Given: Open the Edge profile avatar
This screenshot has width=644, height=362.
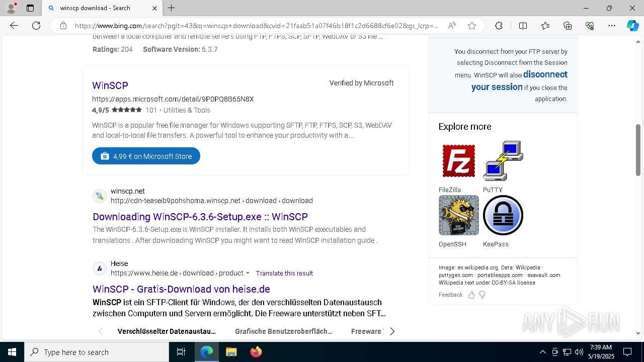Looking at the screenshot, I should (x=11, y=8).
